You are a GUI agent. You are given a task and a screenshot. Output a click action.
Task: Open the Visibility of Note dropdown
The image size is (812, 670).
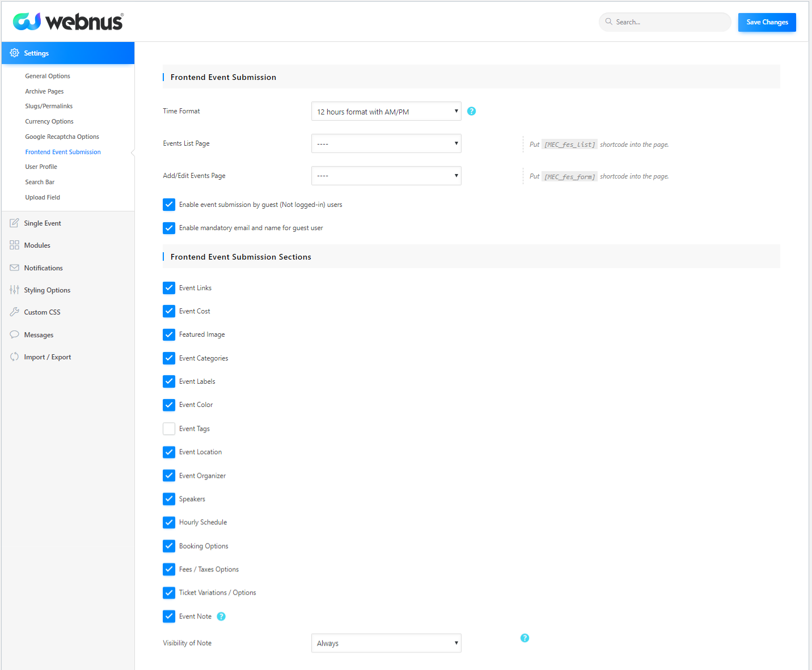pos(386,643)
